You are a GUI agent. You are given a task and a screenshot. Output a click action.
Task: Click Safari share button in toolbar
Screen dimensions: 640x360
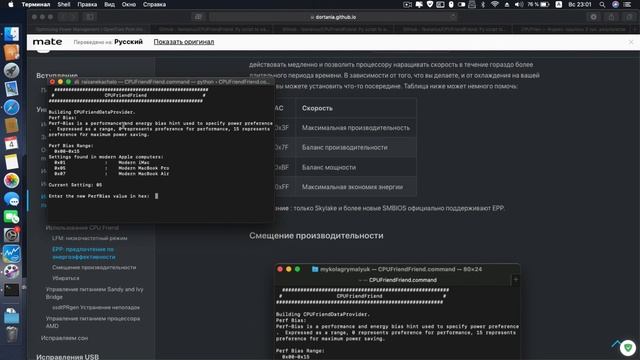click(611, 17)
